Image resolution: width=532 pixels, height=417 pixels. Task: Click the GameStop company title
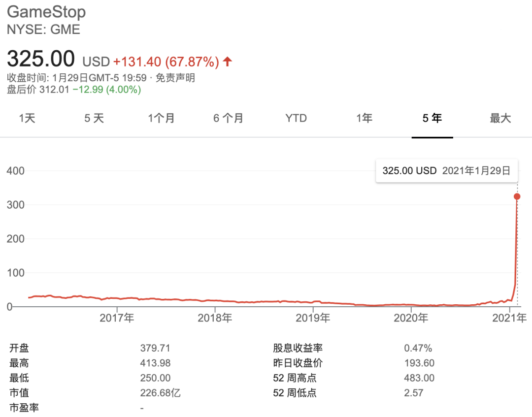coord(46,12)
